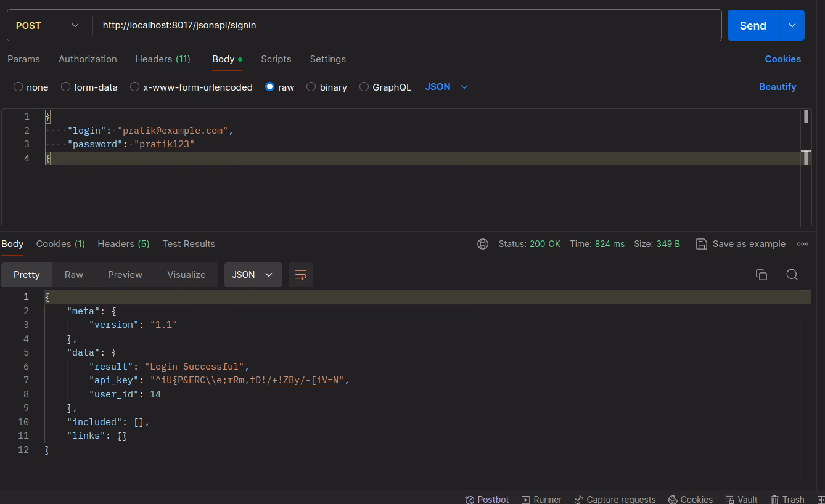Click the "login" key in request body

[88, 131]
